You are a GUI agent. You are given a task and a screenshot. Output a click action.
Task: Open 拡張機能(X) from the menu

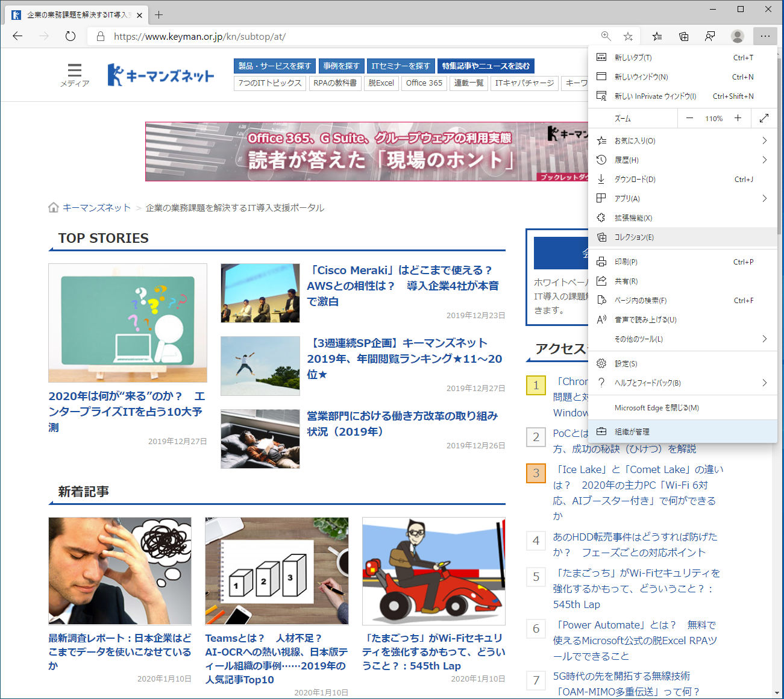tap(682, 218)
